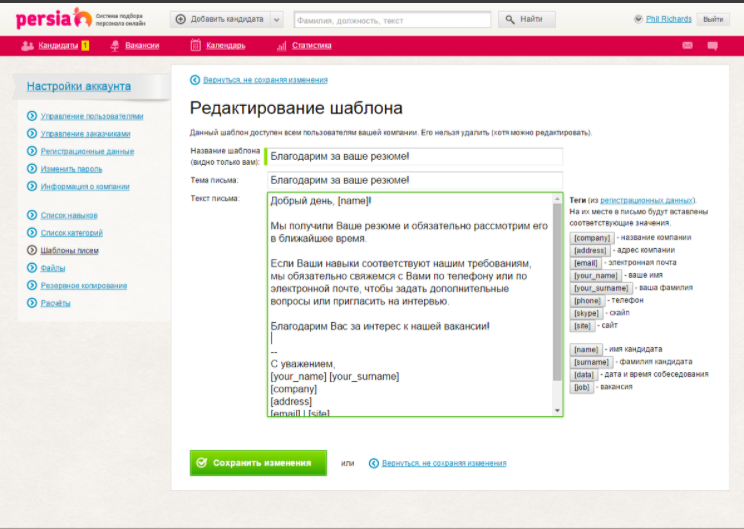The height and width of the screenshot is (529, 744).
Task: Click back arrow icon above the page title
Action: coord(195,80)
